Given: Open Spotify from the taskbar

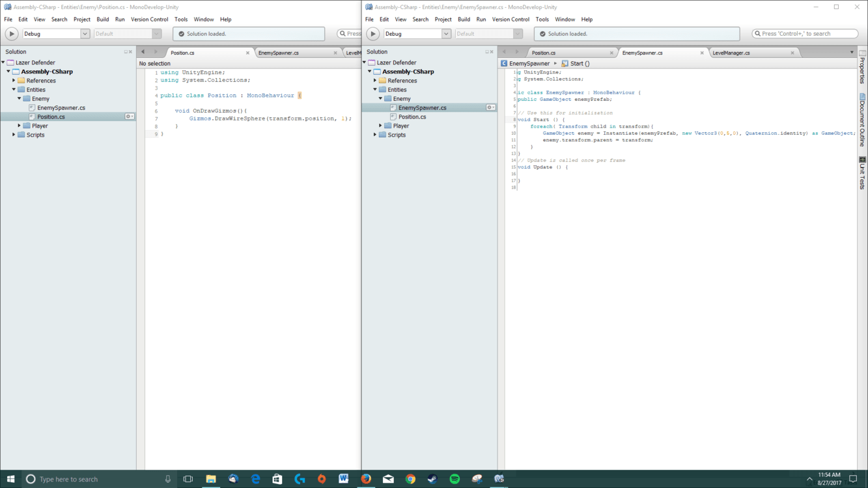Looking at the screenshot, I should pos(455,479).
